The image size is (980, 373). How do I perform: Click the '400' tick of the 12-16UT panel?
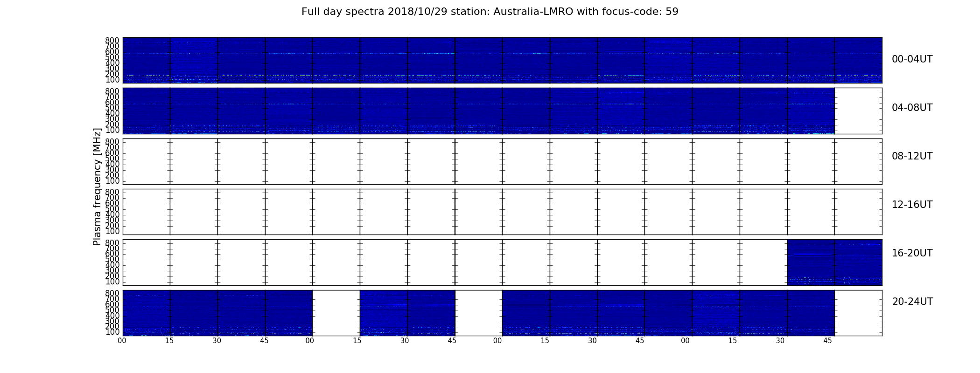(x=112, y=214)
